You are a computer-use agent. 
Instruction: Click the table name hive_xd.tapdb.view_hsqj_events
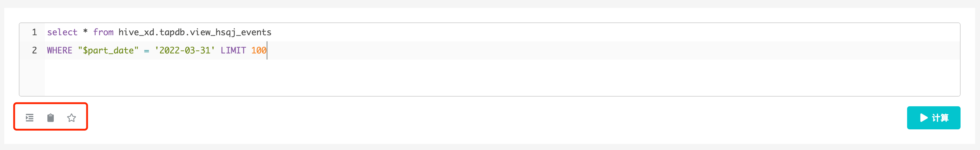click(195, 32)
